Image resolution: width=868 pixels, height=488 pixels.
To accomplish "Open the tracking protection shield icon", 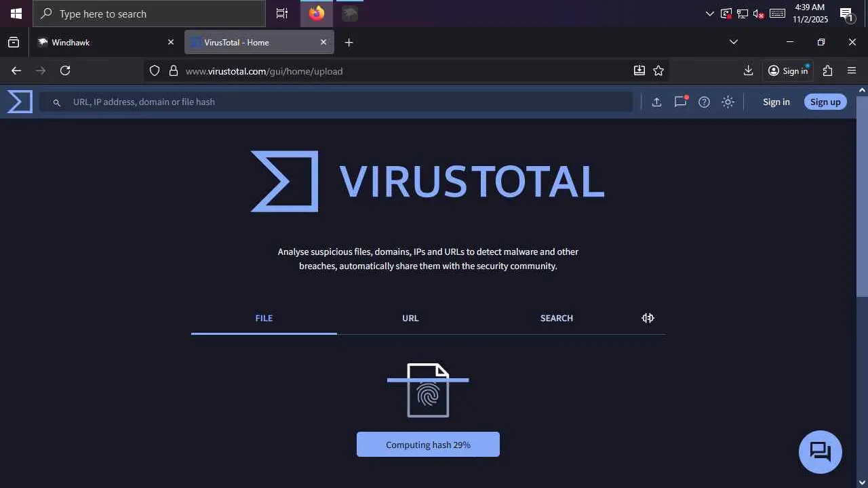I will pos(155,70).
